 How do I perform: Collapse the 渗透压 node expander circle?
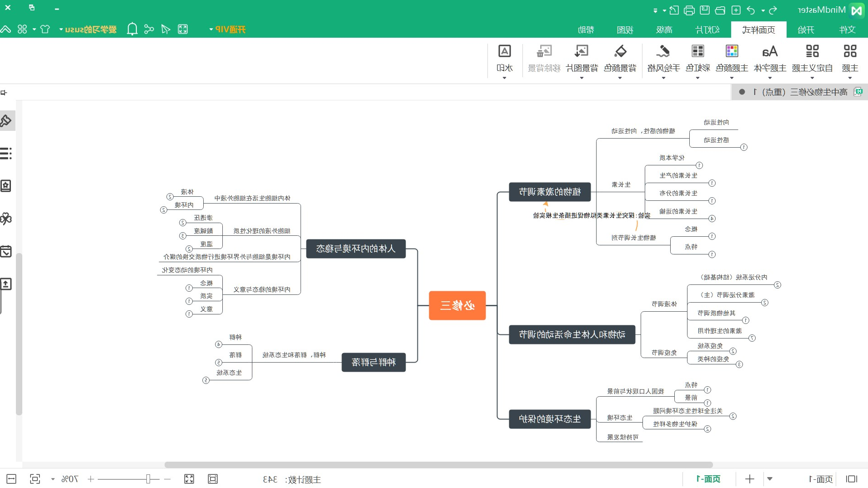(x=183, y=223)
